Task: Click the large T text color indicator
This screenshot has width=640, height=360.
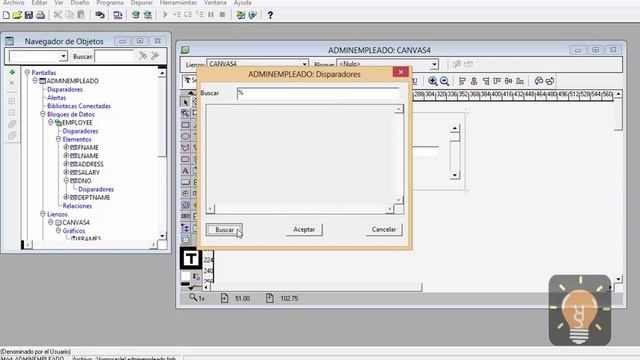Action: tap(191, 258)
